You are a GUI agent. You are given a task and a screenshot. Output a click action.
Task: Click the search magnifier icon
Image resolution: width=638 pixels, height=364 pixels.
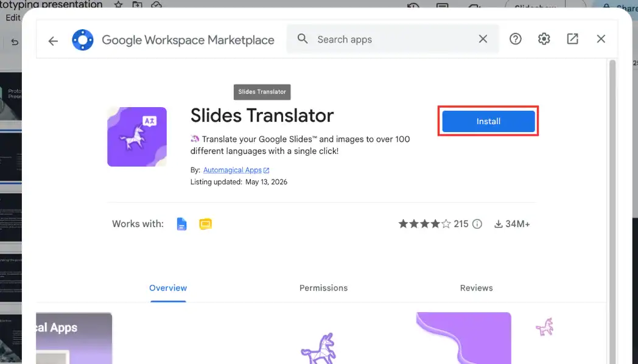tap(303, 38)
